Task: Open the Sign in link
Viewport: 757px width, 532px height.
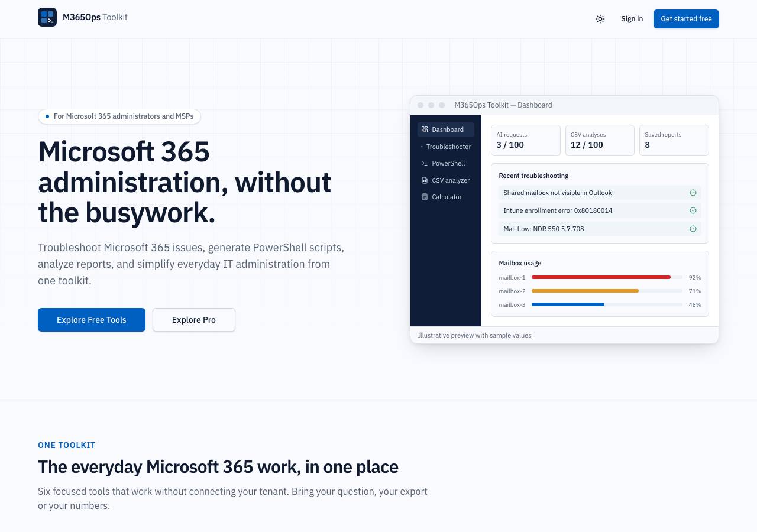Action: point(632,19)
